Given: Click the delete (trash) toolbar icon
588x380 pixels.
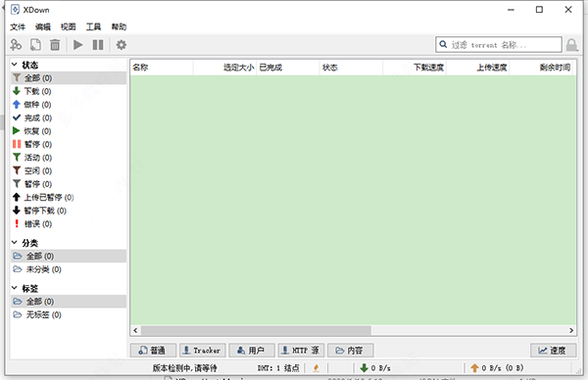Looking at the screenshot, I should point(55,45).
